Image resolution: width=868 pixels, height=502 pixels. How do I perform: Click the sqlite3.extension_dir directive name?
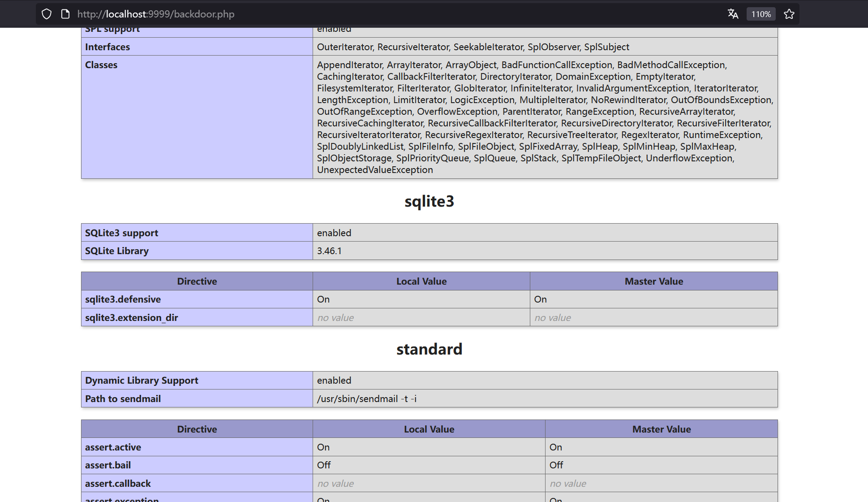(x=131, y=318)
